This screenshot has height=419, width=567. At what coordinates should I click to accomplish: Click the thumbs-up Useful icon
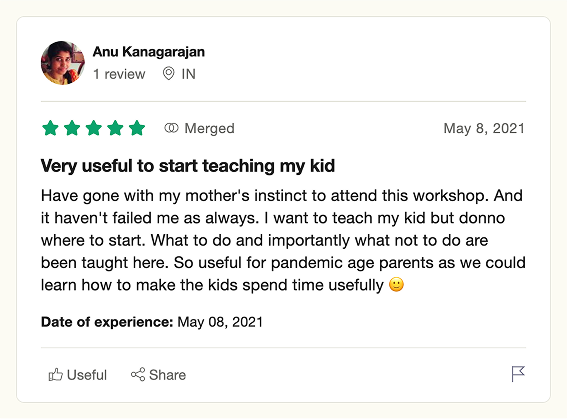point(56,375)
